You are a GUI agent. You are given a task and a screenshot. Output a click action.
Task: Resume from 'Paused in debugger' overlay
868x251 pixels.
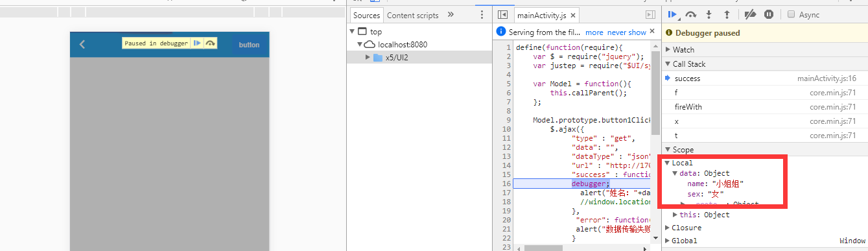tap(196, 43)
